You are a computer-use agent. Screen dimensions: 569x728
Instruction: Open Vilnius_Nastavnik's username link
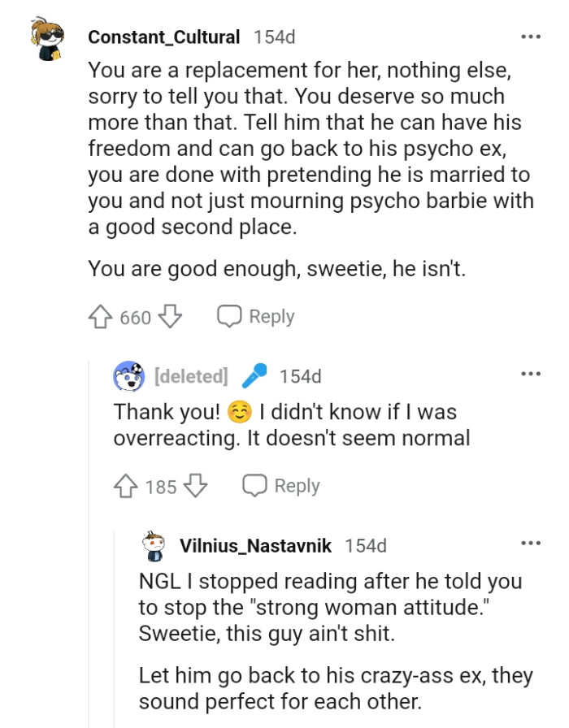(257, 545)
